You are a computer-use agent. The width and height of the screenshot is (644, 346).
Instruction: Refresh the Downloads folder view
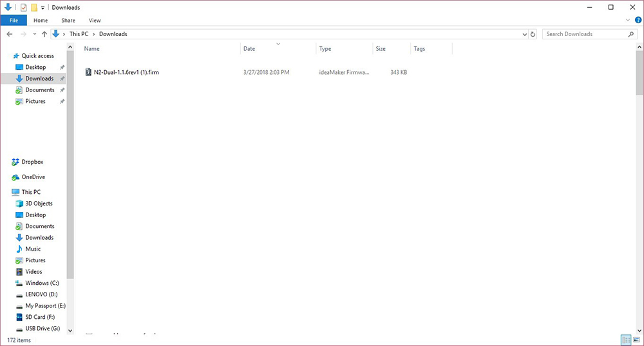pyautogui.click(x=533, y=34)
